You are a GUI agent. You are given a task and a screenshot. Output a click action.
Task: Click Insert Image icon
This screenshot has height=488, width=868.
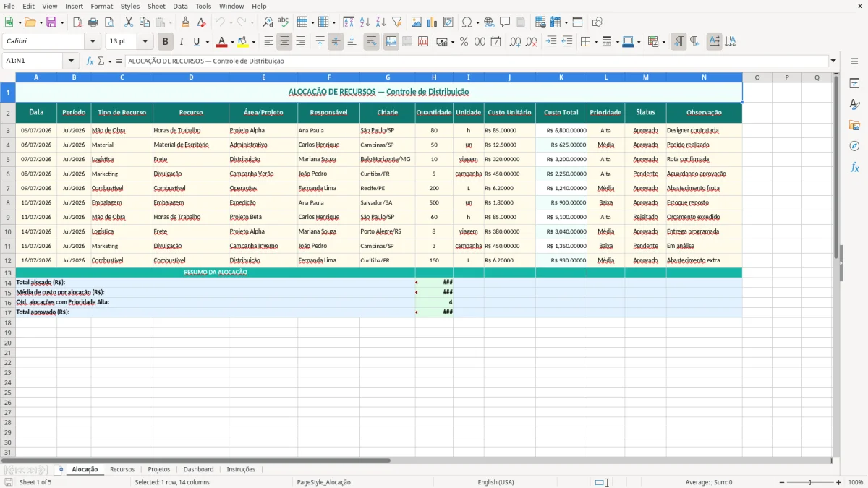click(417, 22)
